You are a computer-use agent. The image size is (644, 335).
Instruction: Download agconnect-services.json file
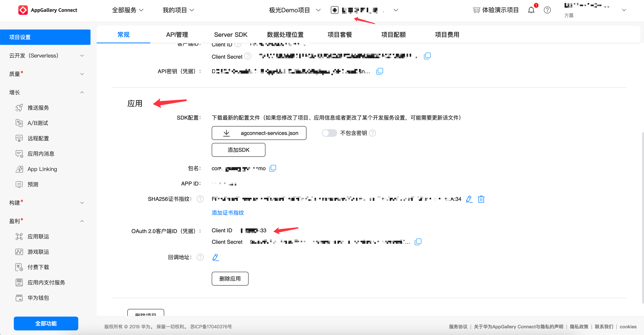[259, 133]
